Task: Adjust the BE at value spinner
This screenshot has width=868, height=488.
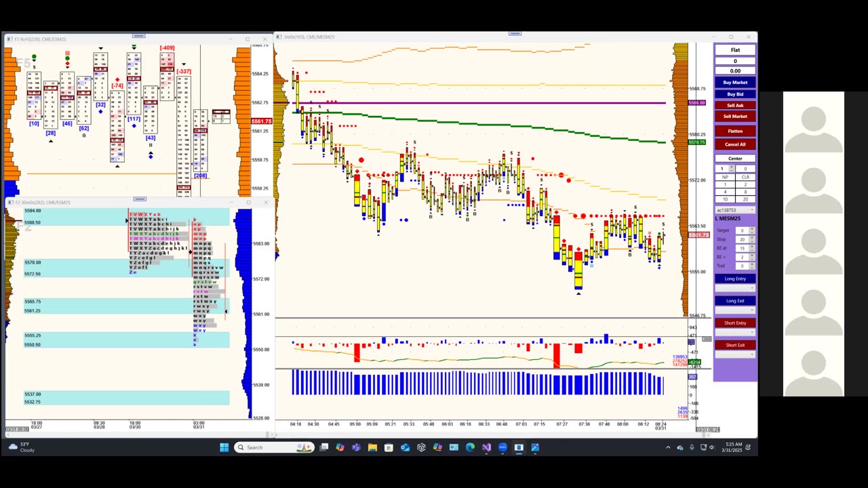Action: click(x=752, y=248)
